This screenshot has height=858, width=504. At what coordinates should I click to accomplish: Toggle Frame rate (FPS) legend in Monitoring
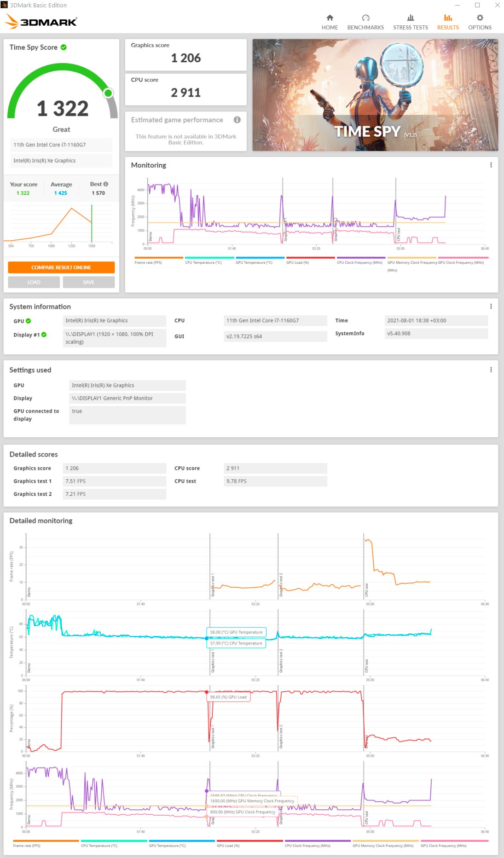159,260
